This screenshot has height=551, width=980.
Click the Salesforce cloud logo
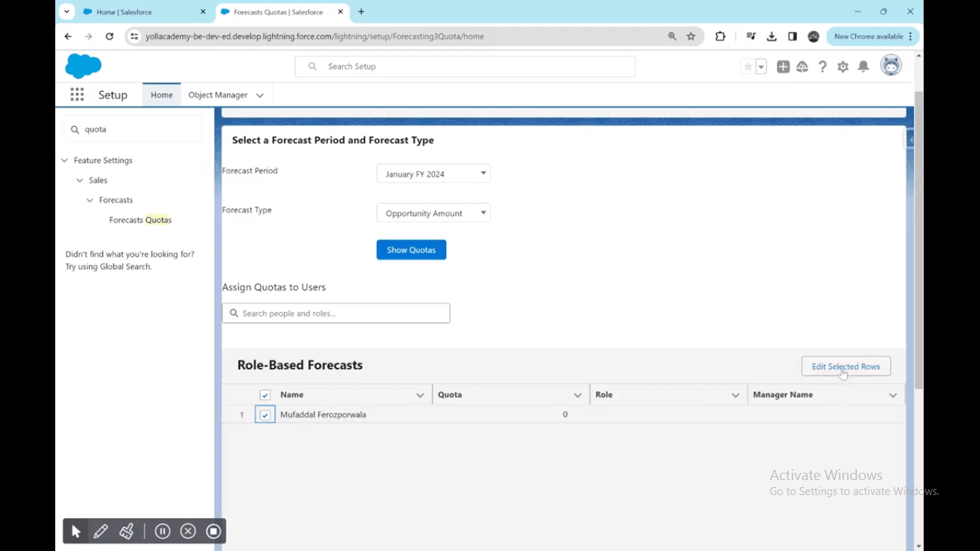click(x=83, y=66)
